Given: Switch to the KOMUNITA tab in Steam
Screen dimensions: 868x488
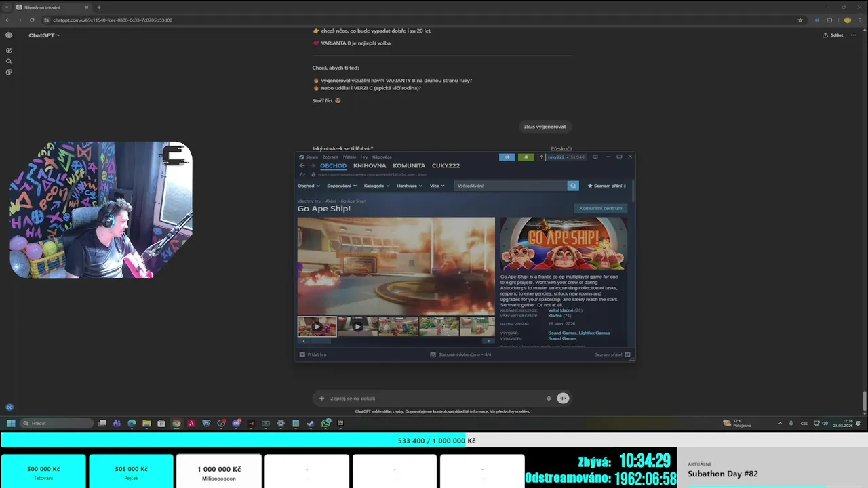Looking at the screenshot, I should point(409,165).
